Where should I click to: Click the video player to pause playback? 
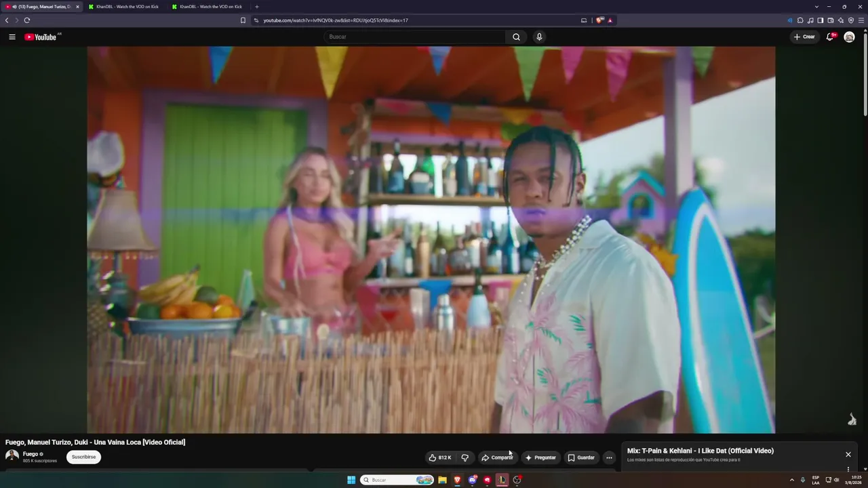click(x=431, y=239)
